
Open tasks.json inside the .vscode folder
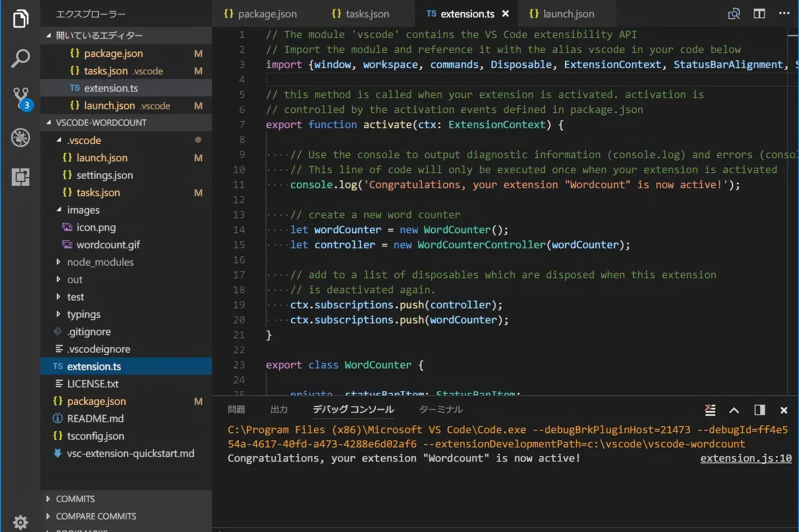pyautogui.click(x=126, y=193)
